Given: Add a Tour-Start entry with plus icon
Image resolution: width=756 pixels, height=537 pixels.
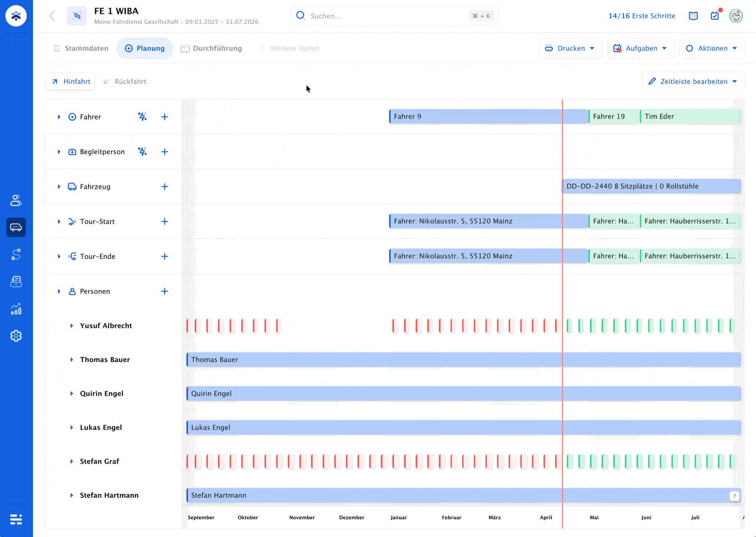Looking at the screenshot, I should coord(164,221).
